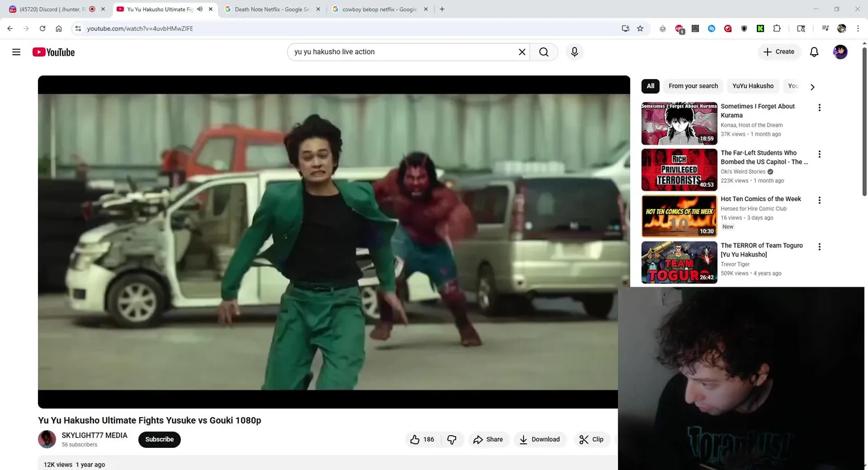The width and height of the screenshot is (868, 470).
Task: Switch to the Death Note Netflix tab
Action: click(272, 9)
